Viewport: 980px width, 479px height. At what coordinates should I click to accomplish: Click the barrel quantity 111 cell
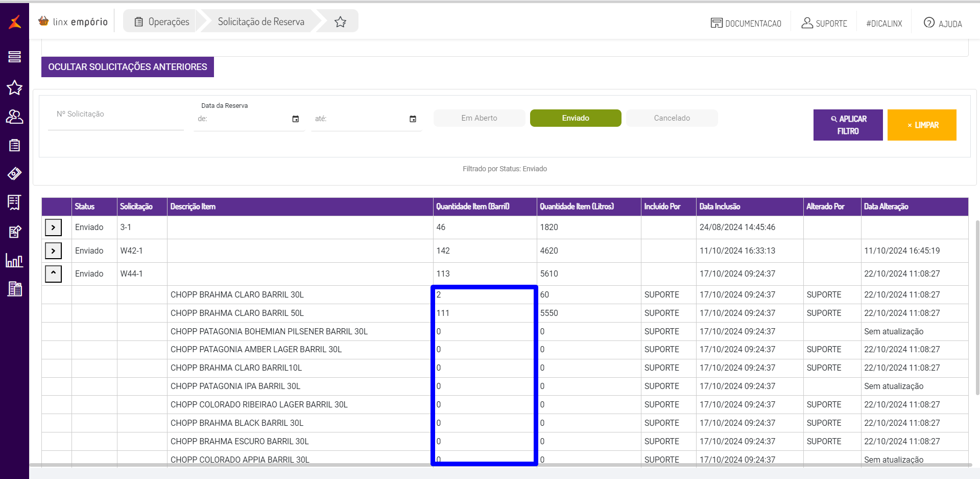tap(485, 313)
